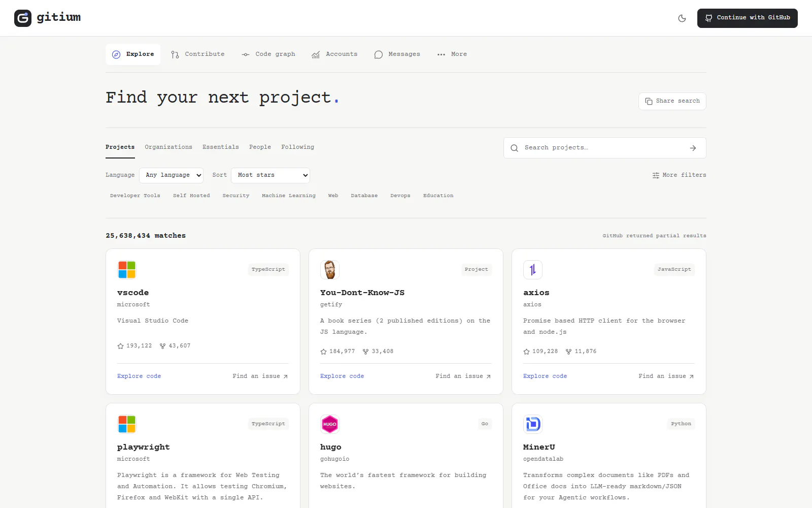Open the Accounts nav tab
The width and height of the screenshot is (812, 508).
pos(334,54)
